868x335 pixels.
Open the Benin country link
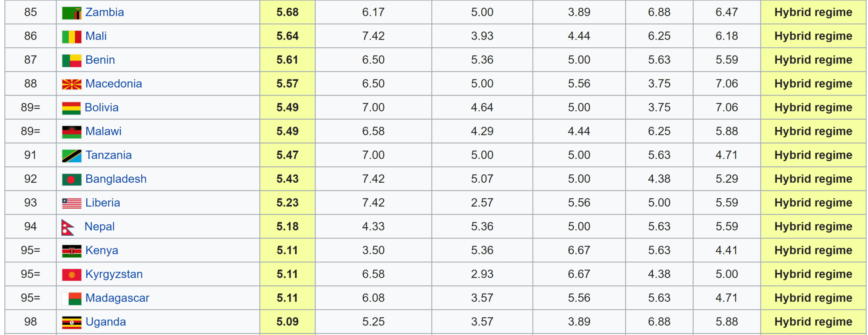tap(100, 60)
